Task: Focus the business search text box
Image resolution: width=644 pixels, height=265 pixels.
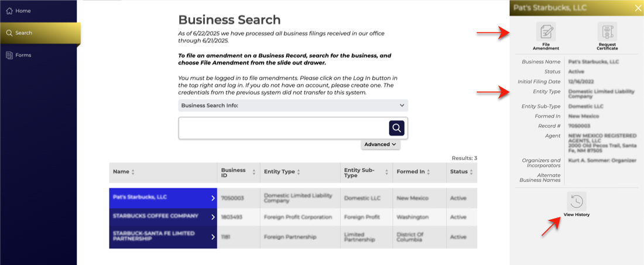Action: 283,128
